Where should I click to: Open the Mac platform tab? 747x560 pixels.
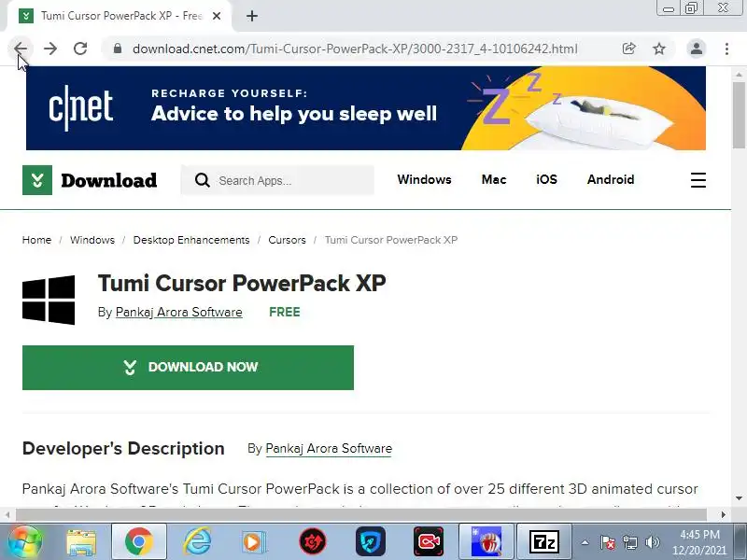click(x=494, y=179)
